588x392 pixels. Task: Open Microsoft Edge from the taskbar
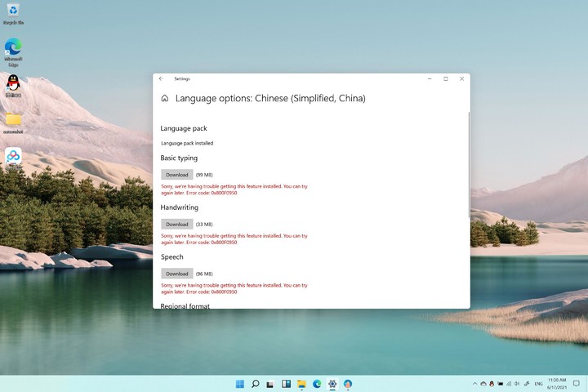click(317, 384)
